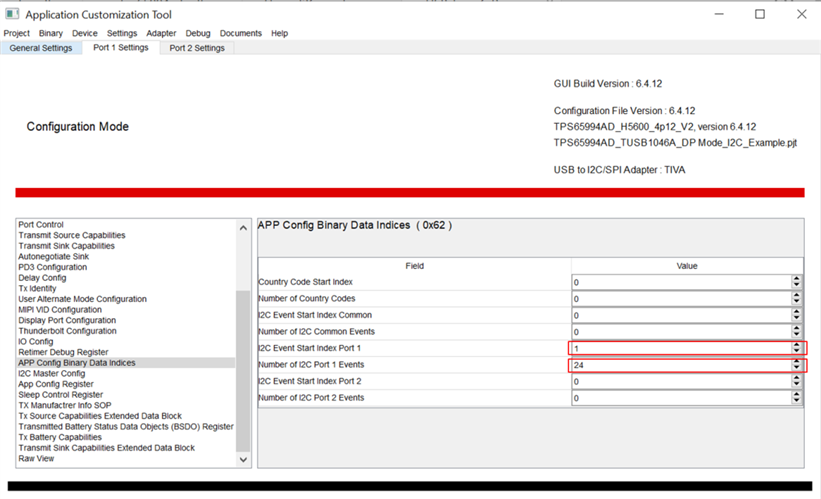821x499 pixels.
Task: Select Display Port Configuration entry
Action: click(x=67, y=320)
